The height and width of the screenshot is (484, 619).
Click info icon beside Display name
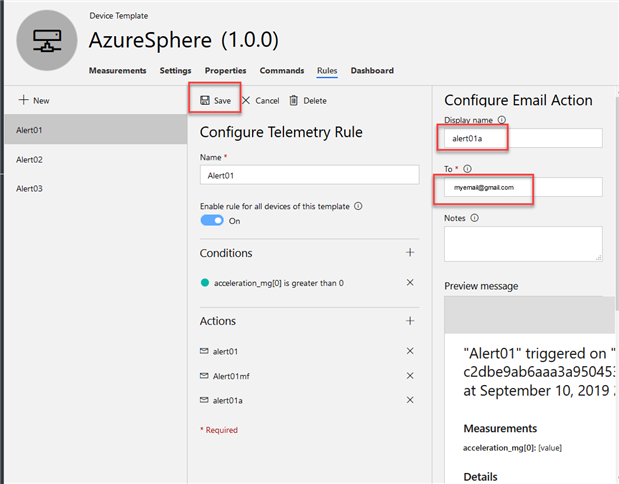pos(501,120)
